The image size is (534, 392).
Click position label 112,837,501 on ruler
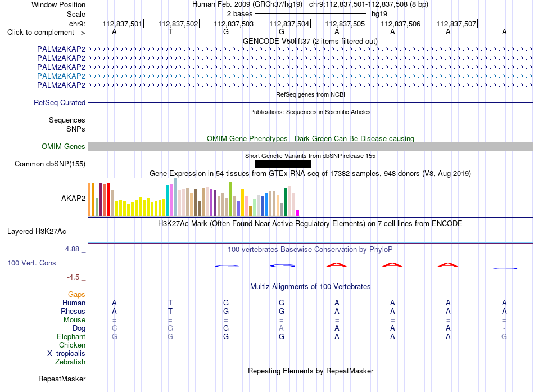point(122,24)
